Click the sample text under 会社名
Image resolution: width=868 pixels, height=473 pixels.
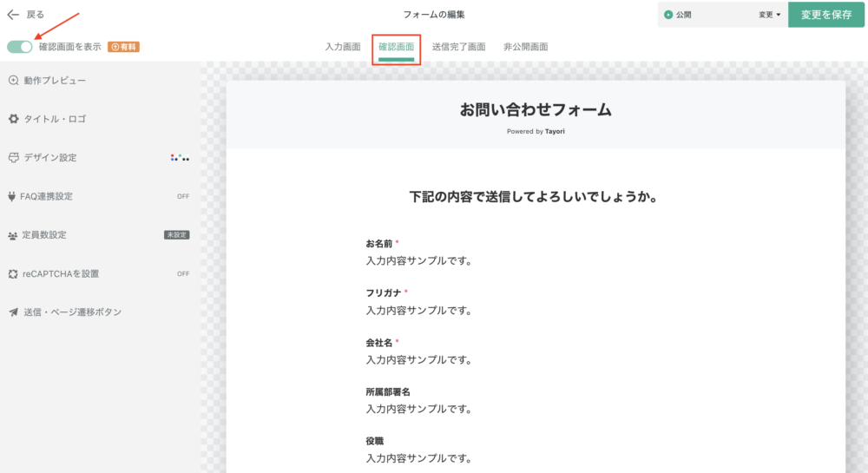pos(419,360)
